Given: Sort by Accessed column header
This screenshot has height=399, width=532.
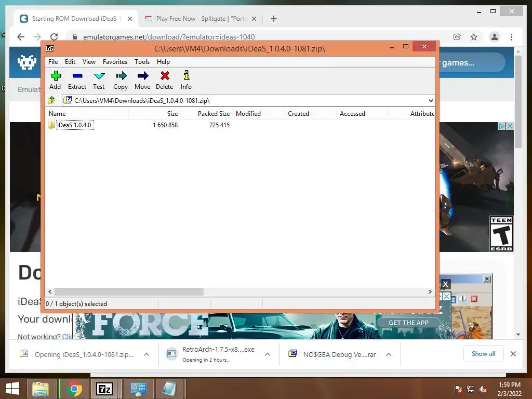Looking at the screenshot, I should [362, 114].
